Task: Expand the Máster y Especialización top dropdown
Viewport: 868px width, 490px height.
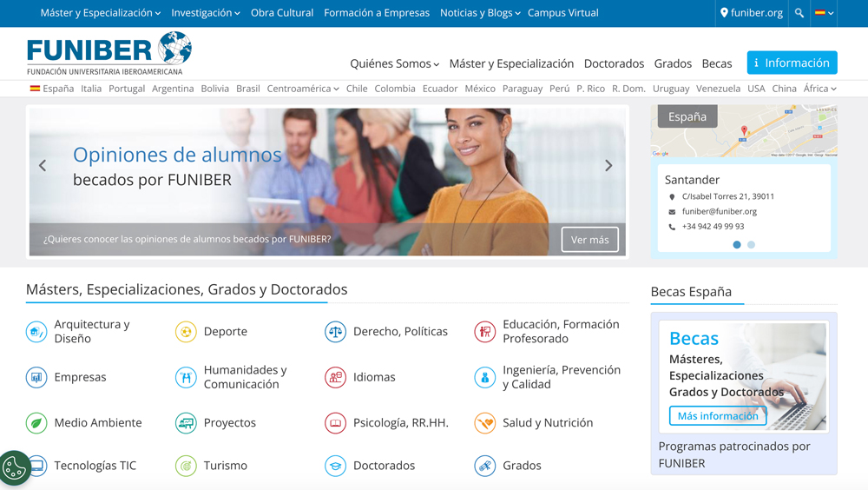Action: [100, 13]
